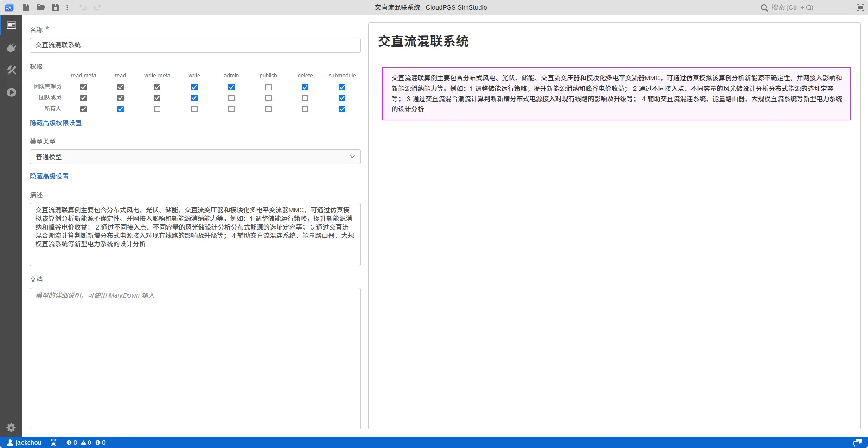This screenshot has width=868, height=448.
Task: Enable publish permission for 所有人
Action: click(x=268, y=109)
